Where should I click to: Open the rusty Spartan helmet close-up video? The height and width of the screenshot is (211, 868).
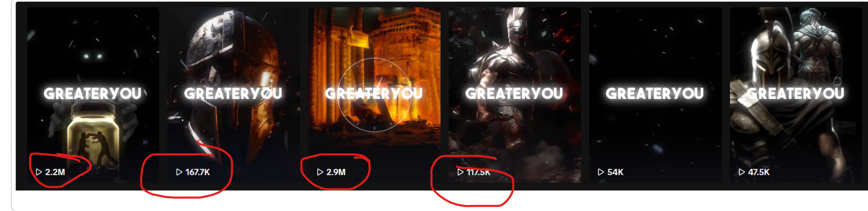234,95
